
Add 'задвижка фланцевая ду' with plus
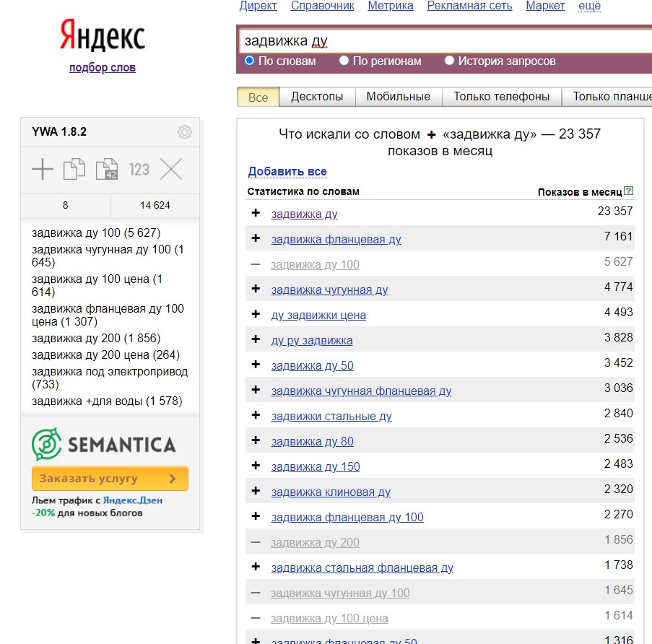point(256,238)
